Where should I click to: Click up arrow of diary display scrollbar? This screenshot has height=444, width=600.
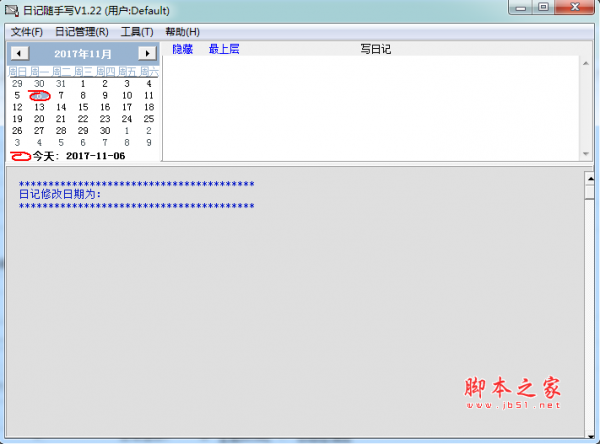(x=590, y=178)
